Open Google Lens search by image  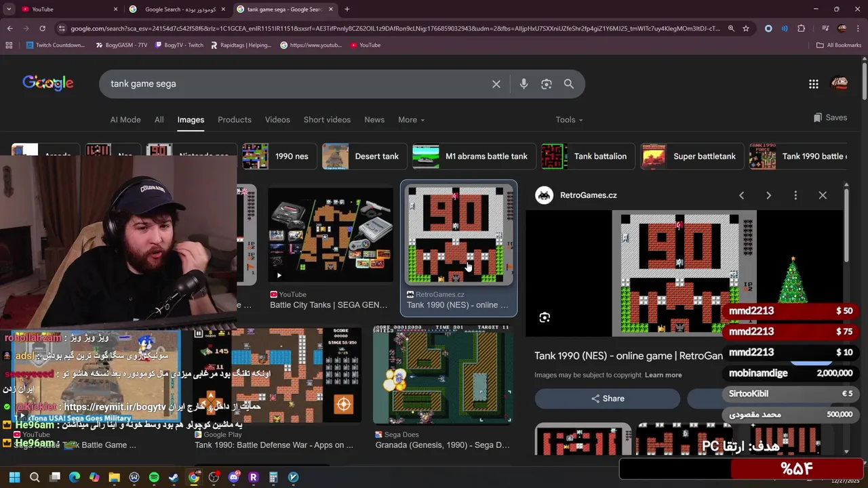click(x=547, y=84)
